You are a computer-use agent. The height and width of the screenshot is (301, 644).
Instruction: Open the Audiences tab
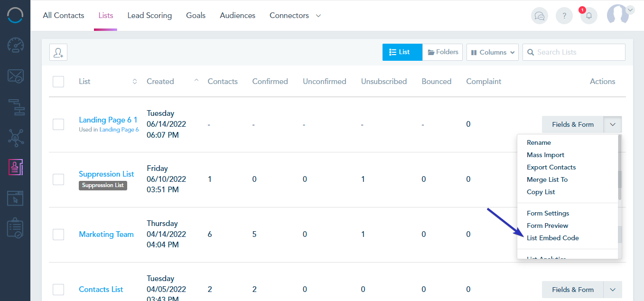pos(238,16)
